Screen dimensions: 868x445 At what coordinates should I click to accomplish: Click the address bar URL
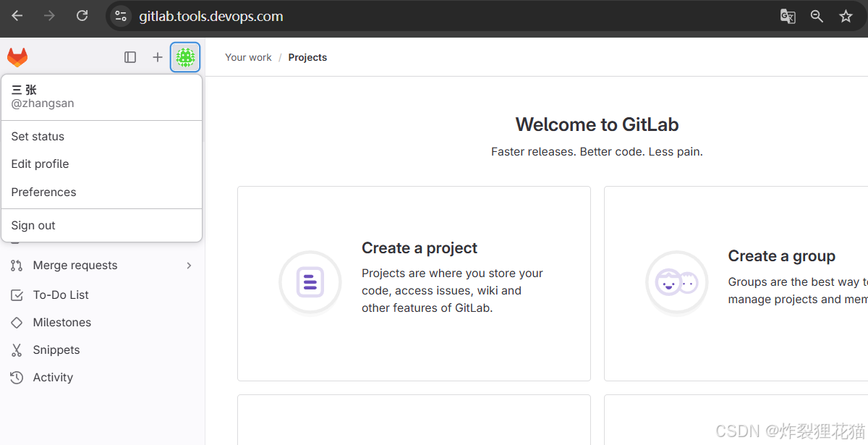[211, 16]
